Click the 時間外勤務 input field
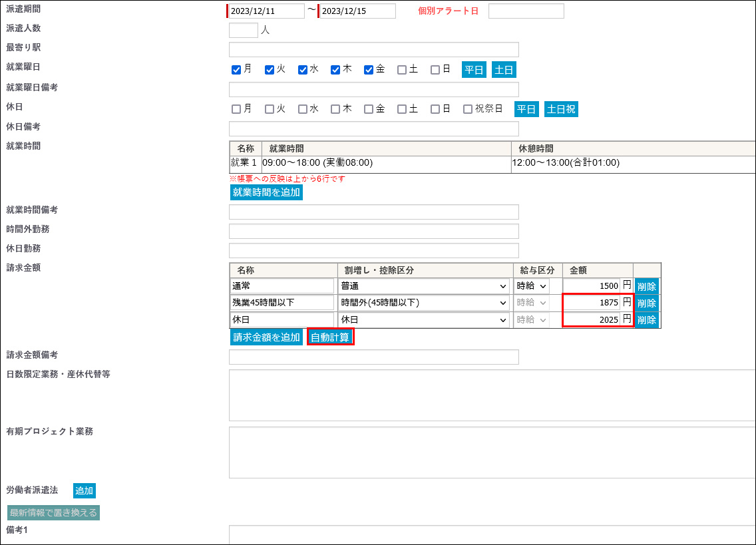 [373, 231]
